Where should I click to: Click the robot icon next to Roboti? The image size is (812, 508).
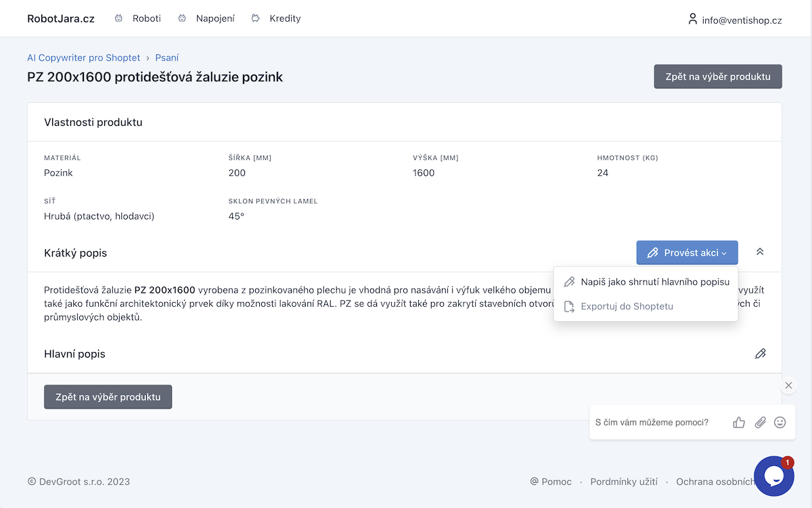coord(119,18)
